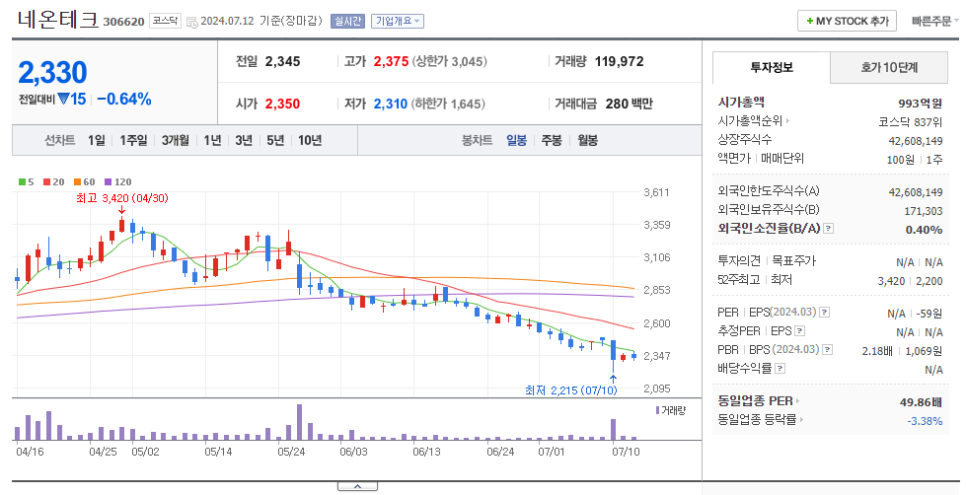Click the 네온테크 stock name heading
This screenshot has height=495, width=966.
[58, 20]
